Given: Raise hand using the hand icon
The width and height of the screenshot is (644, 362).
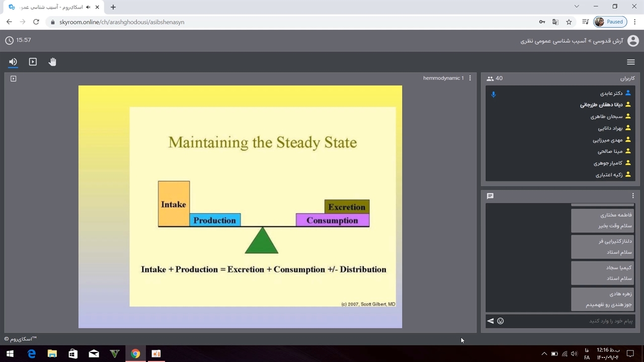Looking at the screenshot, I should [52, 62].
